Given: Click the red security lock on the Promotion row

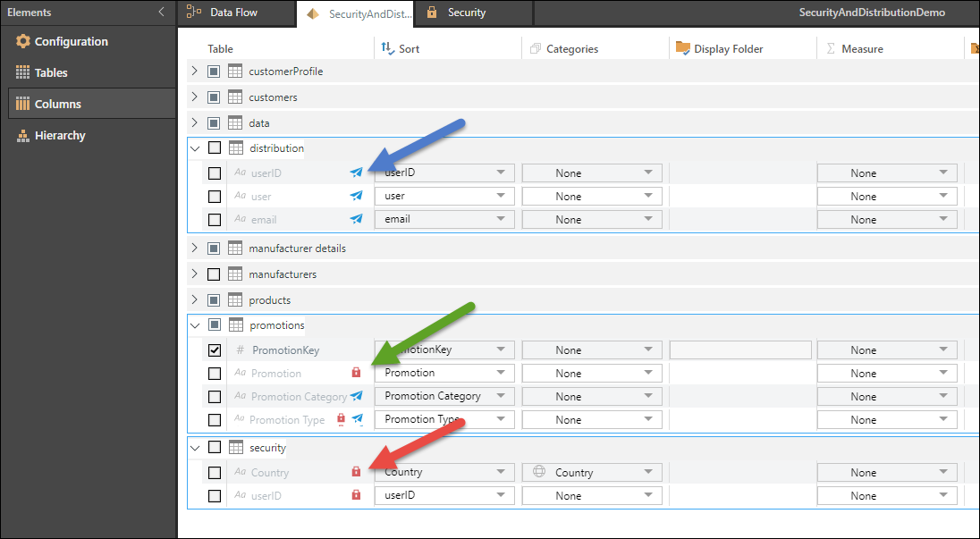Looking at the screenshot, I should coord(356,373).
